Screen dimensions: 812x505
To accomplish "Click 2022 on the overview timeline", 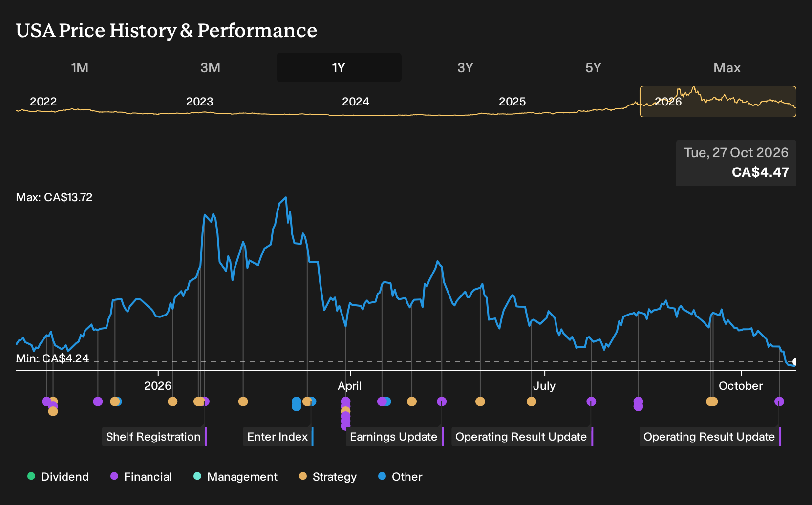I will [43, 102].
